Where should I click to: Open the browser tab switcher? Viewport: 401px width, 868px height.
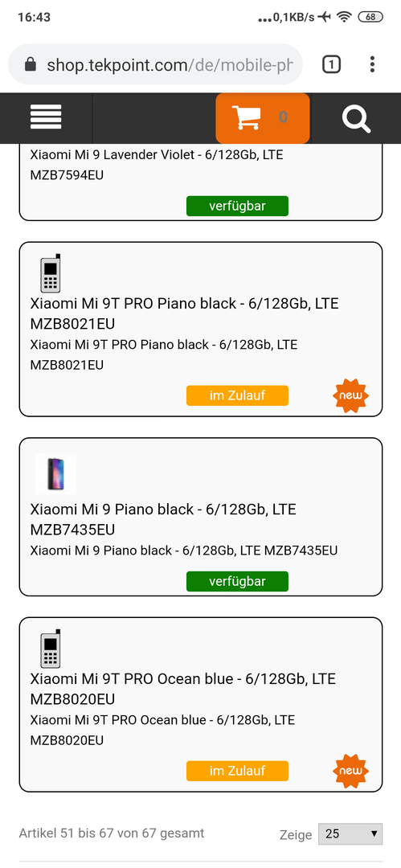click(331, 65)
